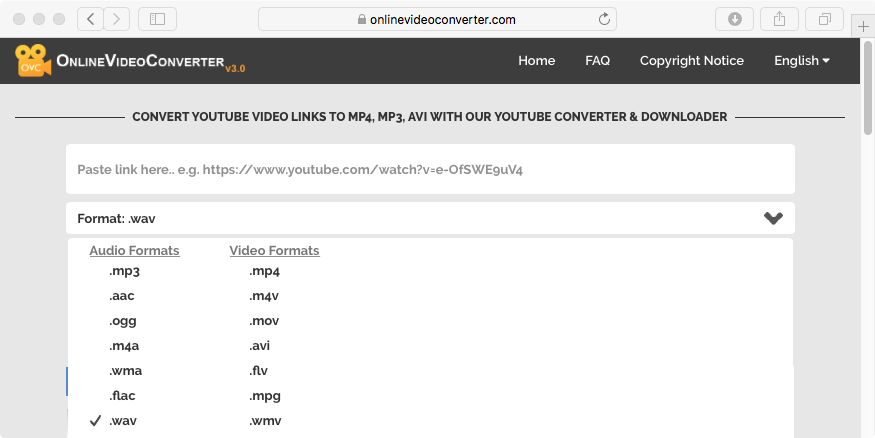Viewport: 875px width, 438px height.
Task: Choose .mp3 audio format
Action: pos(124,271)
